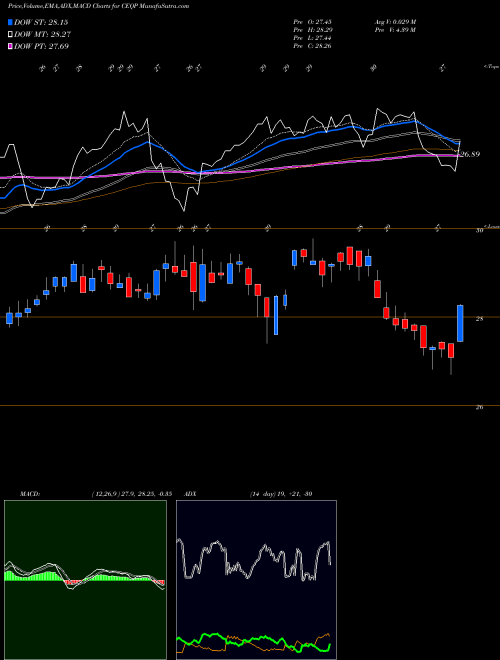
Task: Click the 'ADX' panel heading
Action: 189,494
